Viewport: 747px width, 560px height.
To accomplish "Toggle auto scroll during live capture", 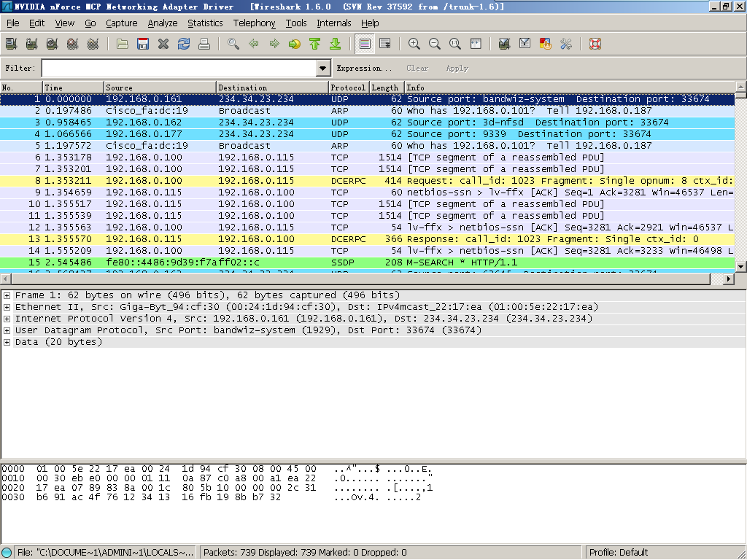I will pyautogui.click(x=385, y=44).
